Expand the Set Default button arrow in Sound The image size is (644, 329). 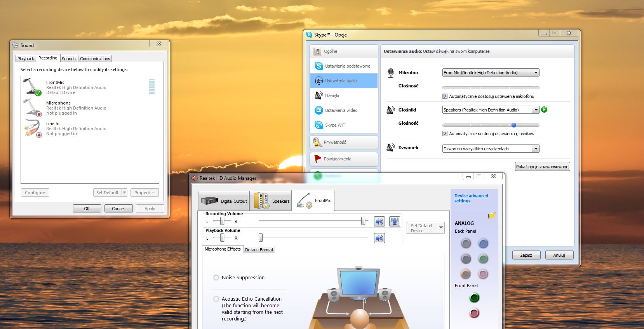(x=124, y=193)
